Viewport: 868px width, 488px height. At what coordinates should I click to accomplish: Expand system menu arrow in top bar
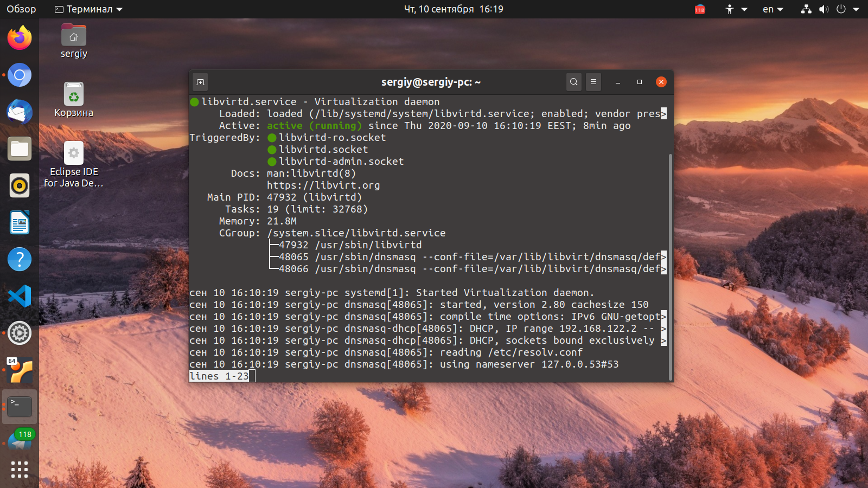point(856,9)
